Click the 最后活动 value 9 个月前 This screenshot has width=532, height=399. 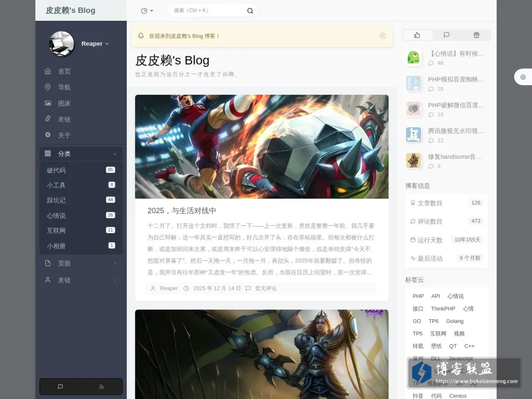(x=470, y=258)
